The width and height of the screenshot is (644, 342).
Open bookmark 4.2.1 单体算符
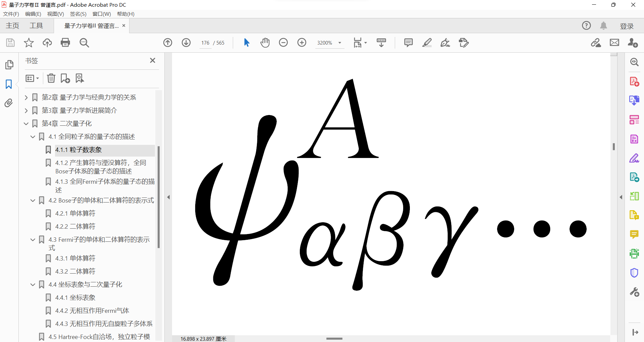75,213
